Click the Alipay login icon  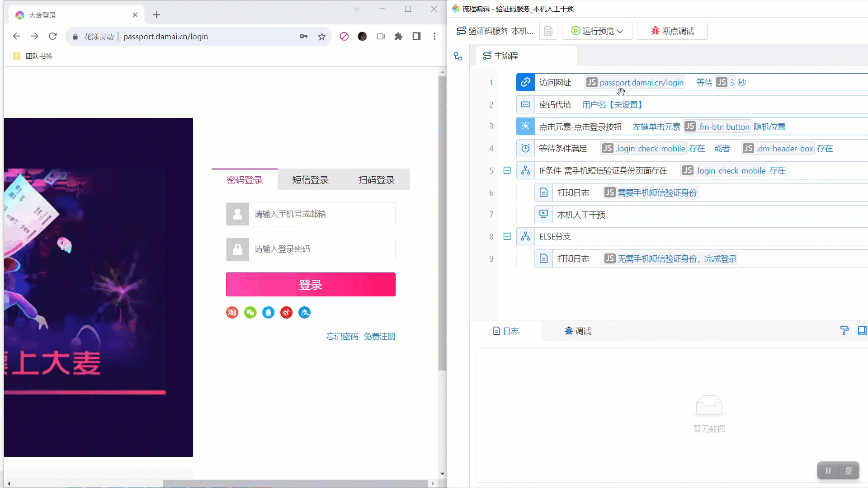pos(304,313)
